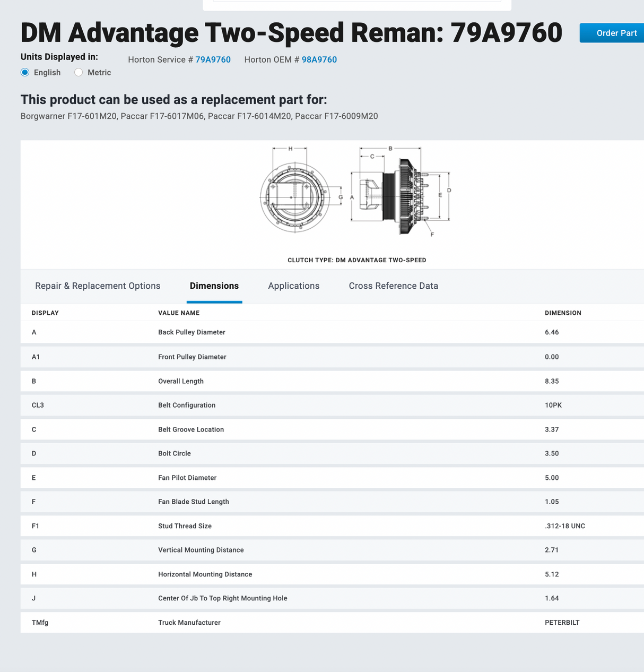644x672 pixels.
Task: Click the F1 display code
Action: click(x=36, y=526)
